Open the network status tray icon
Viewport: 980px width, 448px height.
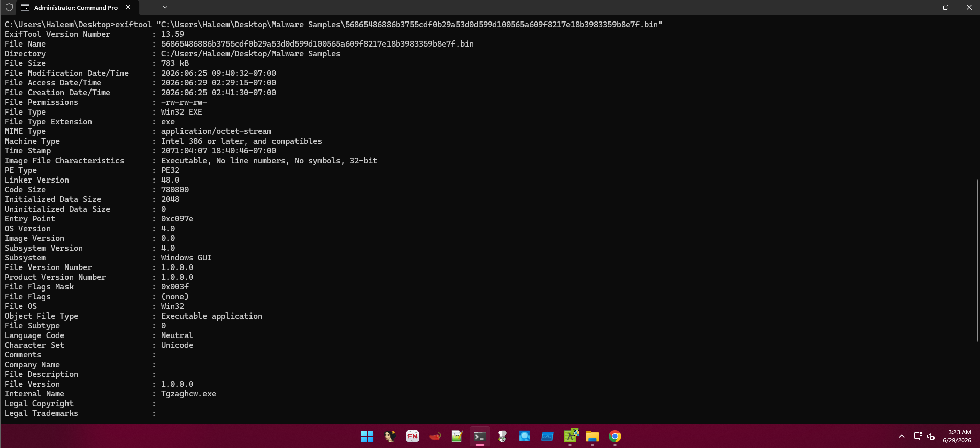918,436
